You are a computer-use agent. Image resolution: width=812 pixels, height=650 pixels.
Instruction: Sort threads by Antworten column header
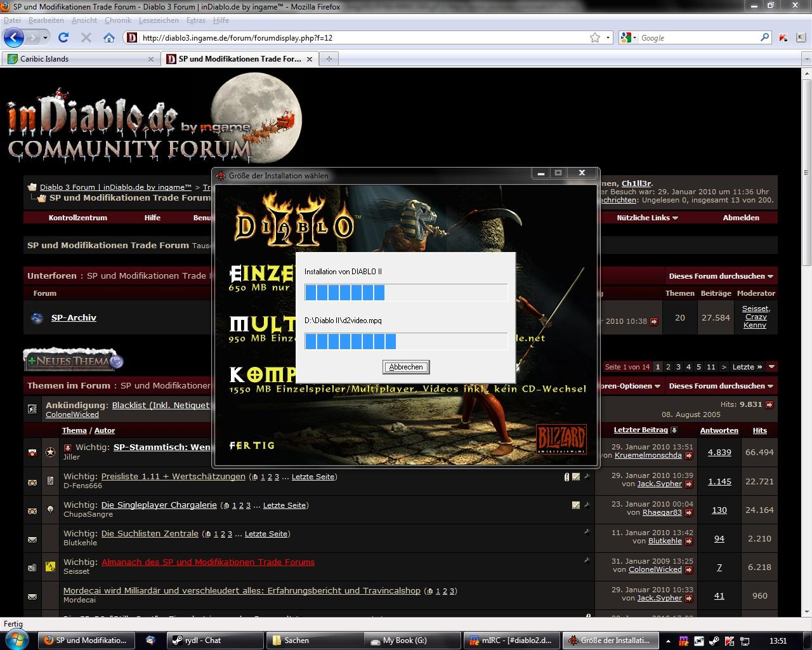(719, 430)
